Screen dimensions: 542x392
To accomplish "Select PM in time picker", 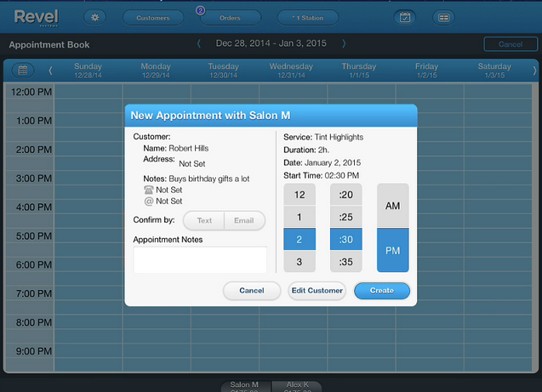I will [x=393, y=250].
